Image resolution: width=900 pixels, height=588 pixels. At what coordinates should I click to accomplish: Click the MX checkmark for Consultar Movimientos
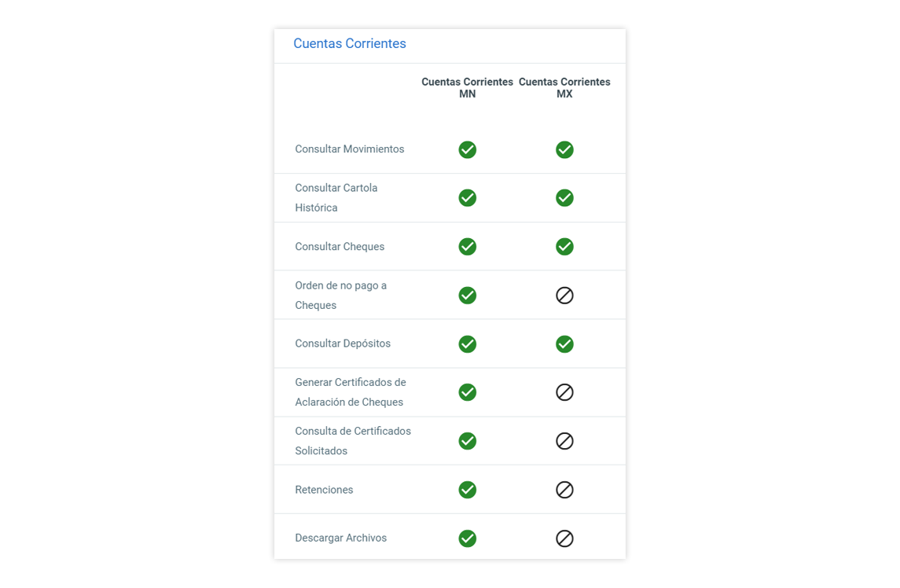pyautogui.click(x=564, y=149)
